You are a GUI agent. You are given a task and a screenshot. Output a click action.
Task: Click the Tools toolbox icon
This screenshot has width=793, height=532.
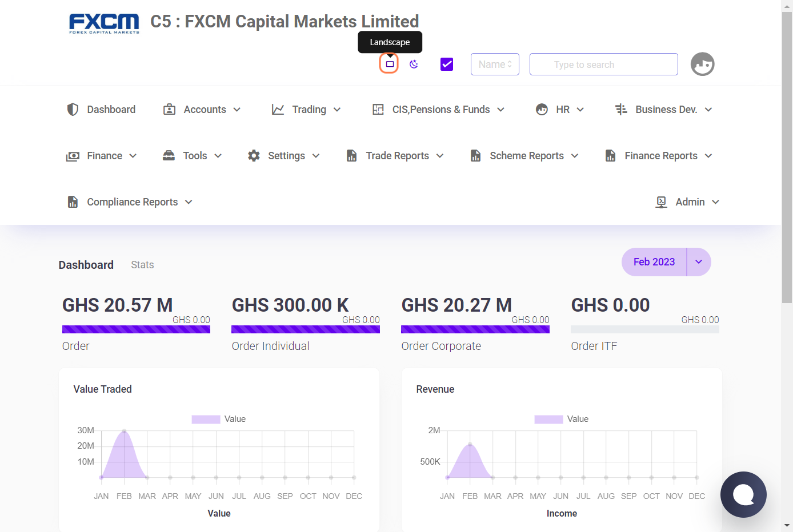tap(169, 155)
